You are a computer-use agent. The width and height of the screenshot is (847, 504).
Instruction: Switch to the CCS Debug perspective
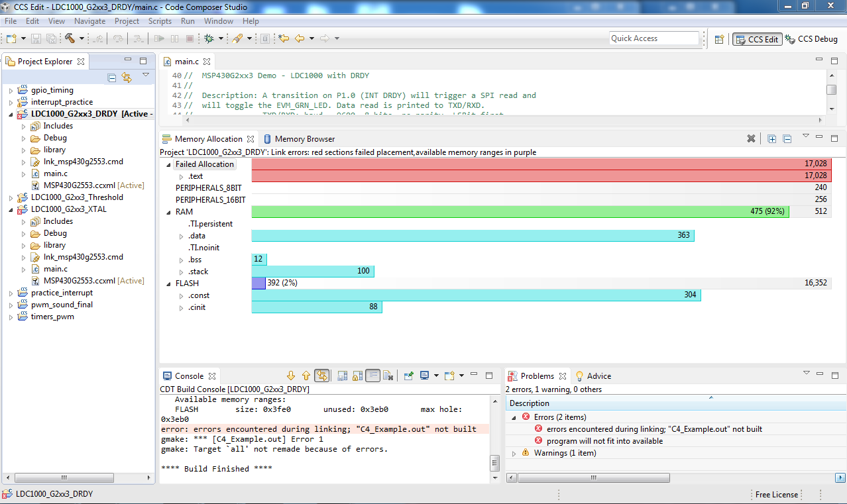(x=811, y=39)
